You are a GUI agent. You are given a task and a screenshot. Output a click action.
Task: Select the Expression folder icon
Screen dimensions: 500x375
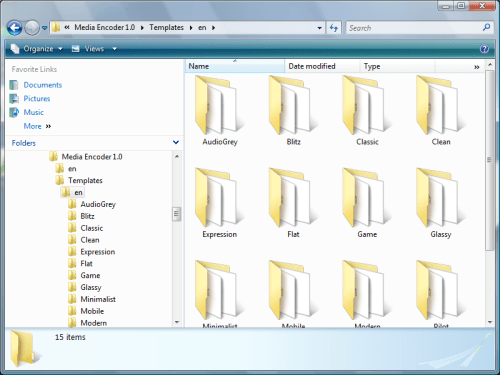pyautogui.click(x=219, y=198)
